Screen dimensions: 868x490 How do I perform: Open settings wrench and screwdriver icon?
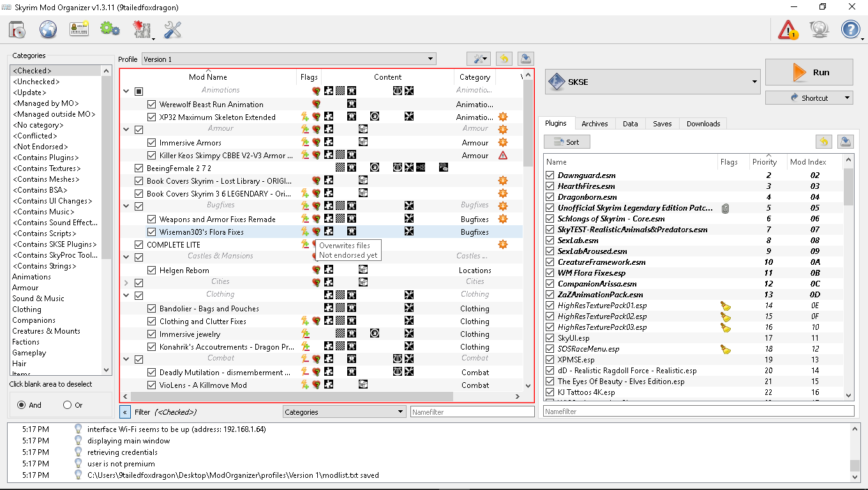click(x=173, y=29)
